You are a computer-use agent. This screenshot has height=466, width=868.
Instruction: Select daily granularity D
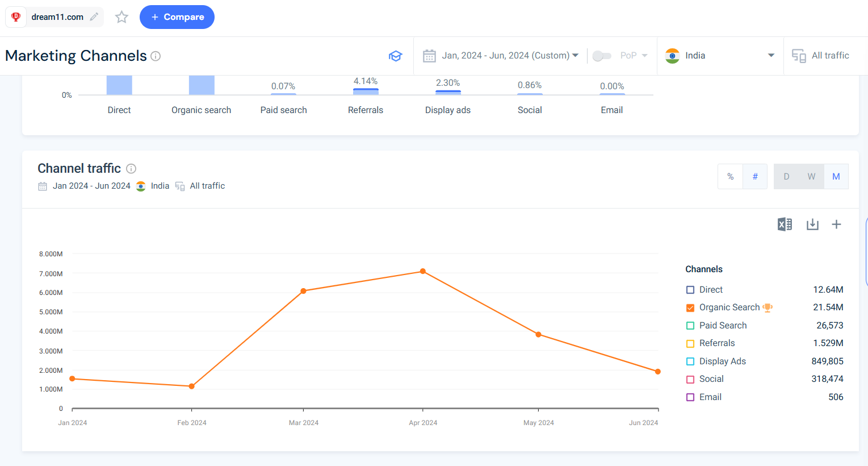[x=786, y=177]
